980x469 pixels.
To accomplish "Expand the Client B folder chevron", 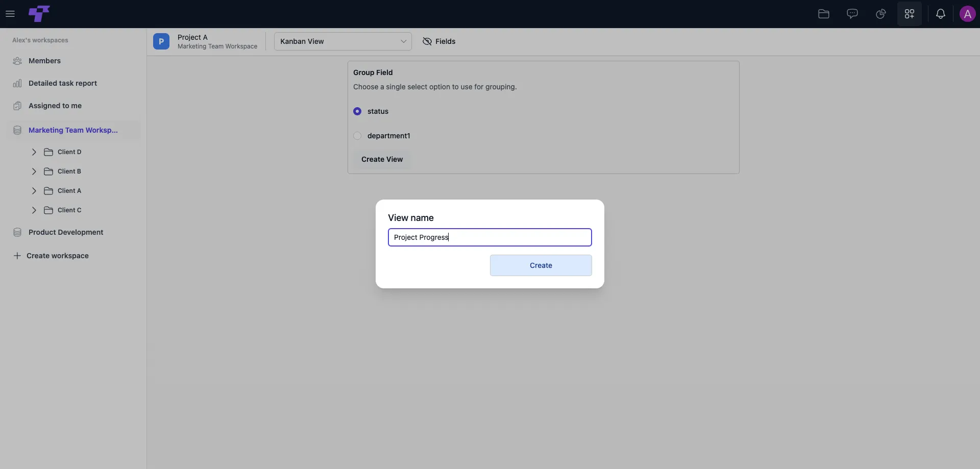I will pyautogui.click(x=34, y=171).
